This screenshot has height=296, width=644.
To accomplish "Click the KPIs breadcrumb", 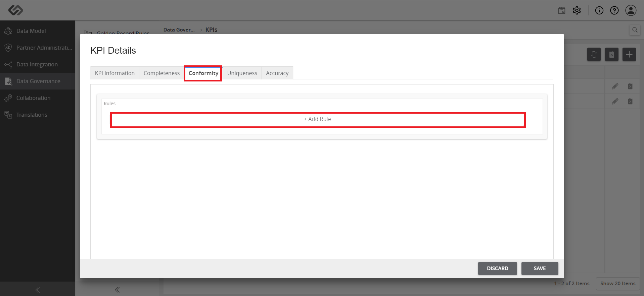I will coord(211,30).
